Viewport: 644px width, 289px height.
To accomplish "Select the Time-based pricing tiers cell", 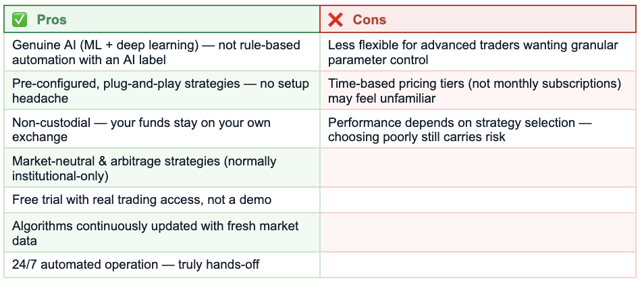I will click(x=478, y=90).
